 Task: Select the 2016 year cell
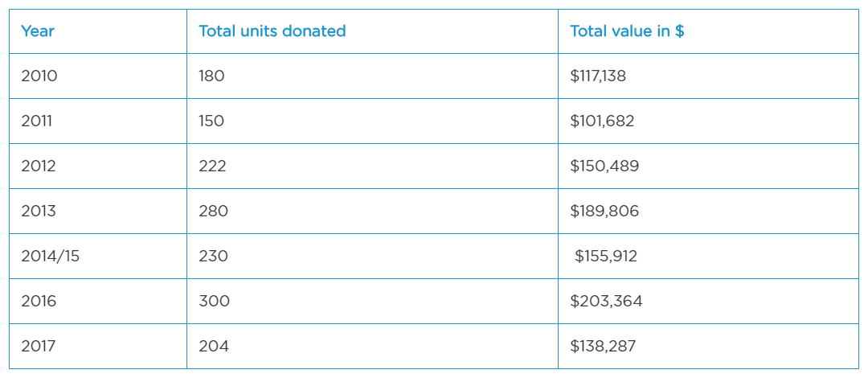(x=39, y=302)
